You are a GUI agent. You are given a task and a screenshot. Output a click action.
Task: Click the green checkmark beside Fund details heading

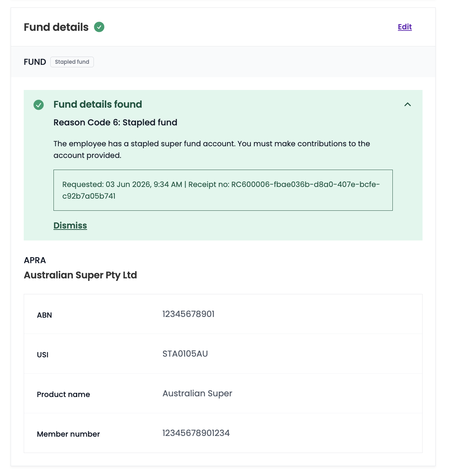[x=99, y=27]
